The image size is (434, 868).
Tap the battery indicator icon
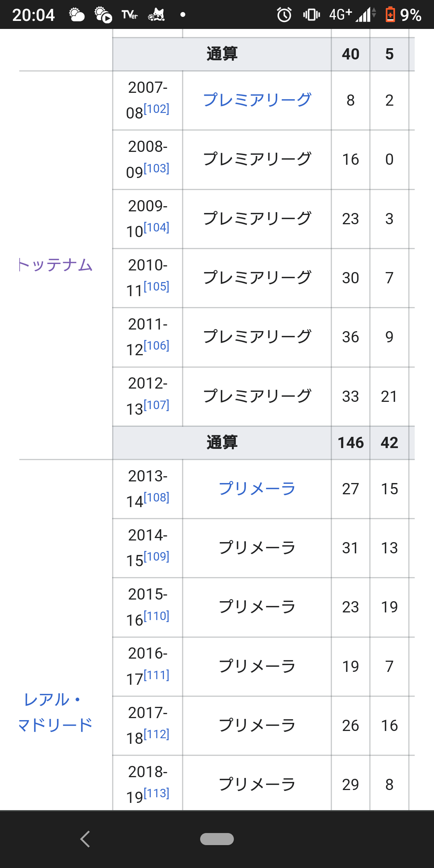[390, 15]
